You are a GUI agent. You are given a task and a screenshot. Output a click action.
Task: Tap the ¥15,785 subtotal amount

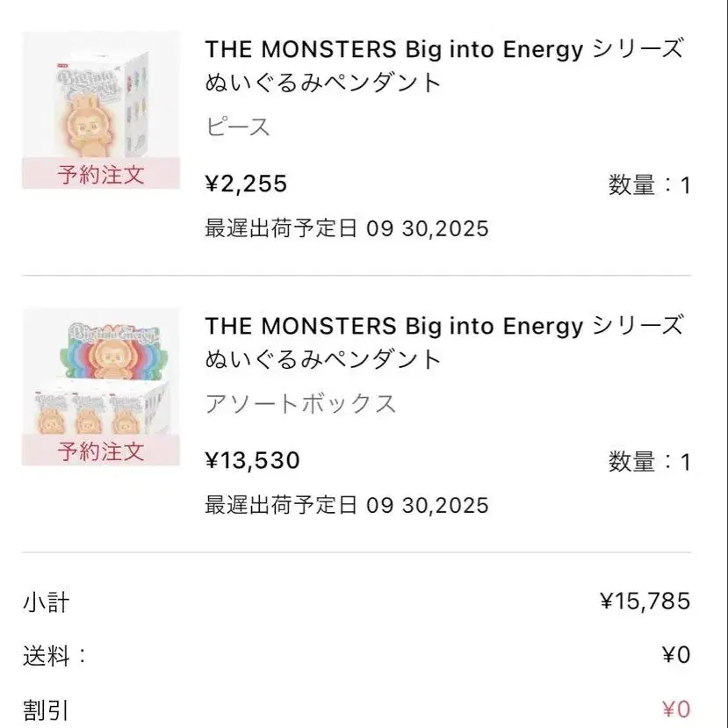[x=645, y=602]
